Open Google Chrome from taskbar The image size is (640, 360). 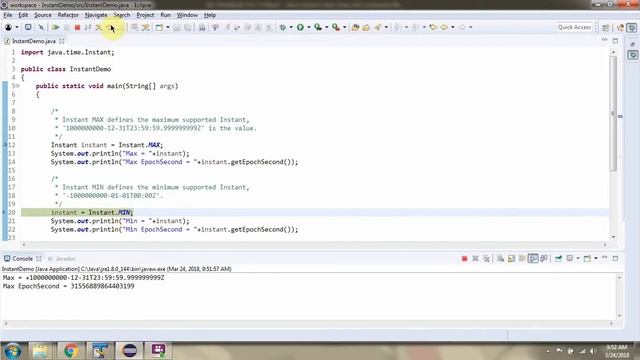(70, 351)
